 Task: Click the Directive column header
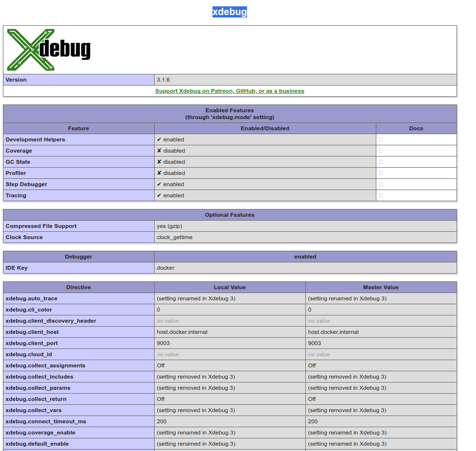[79, 287]
